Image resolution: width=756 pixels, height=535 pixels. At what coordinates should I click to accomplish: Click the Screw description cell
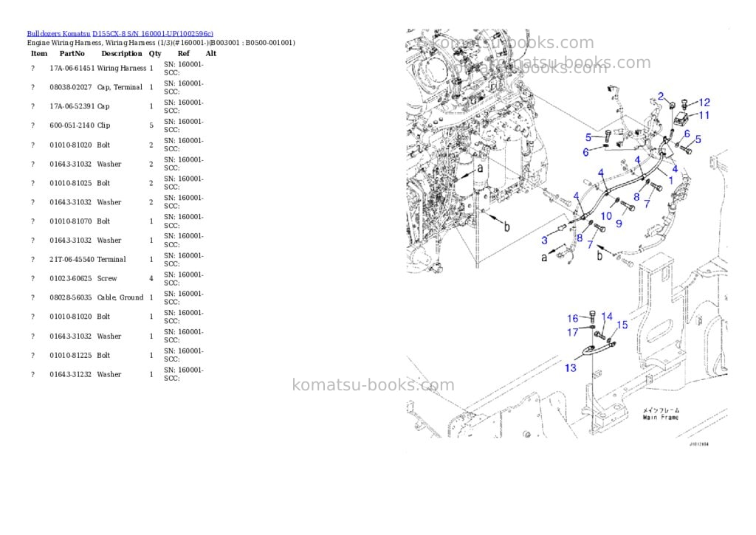[x=107, y=279]
